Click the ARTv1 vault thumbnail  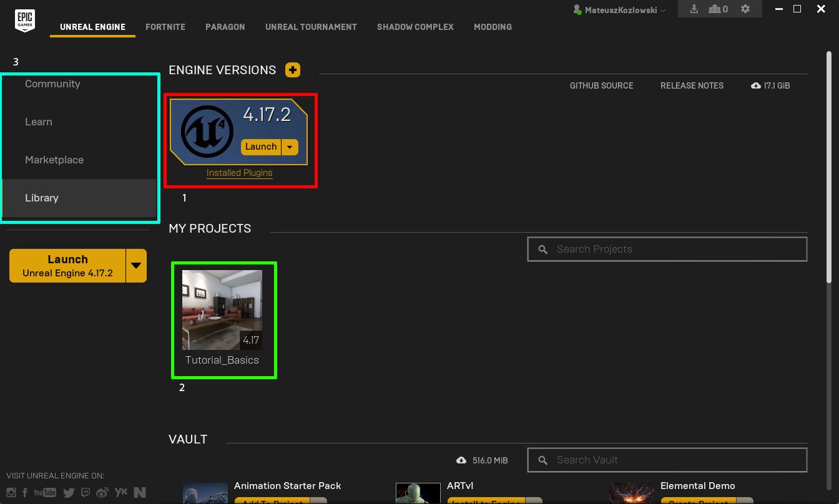(418, 493)
